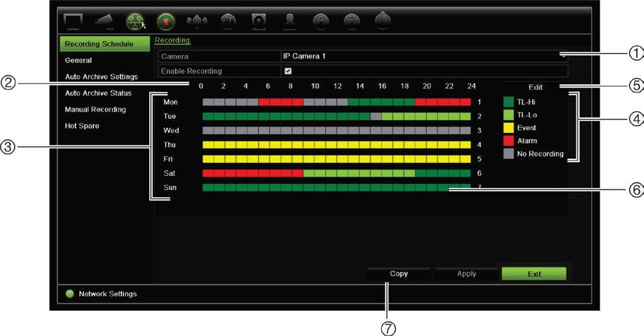
Task: Click the hour label 24 on timeline
Action: (x=472, y=86)
